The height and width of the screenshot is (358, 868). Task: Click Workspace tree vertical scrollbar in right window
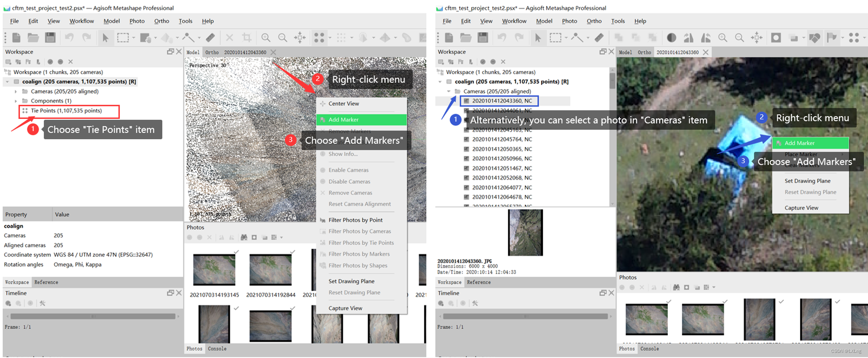(x=612, y=81)
